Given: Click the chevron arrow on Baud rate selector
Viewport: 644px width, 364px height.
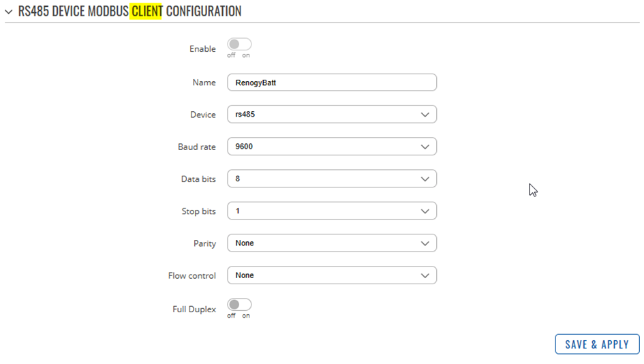Looking at the screenshot, I should coord(425,147).
